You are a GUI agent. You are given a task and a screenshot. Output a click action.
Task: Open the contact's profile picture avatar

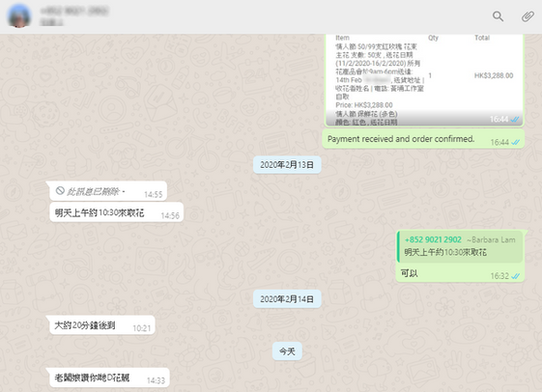(x=19, y=16)
